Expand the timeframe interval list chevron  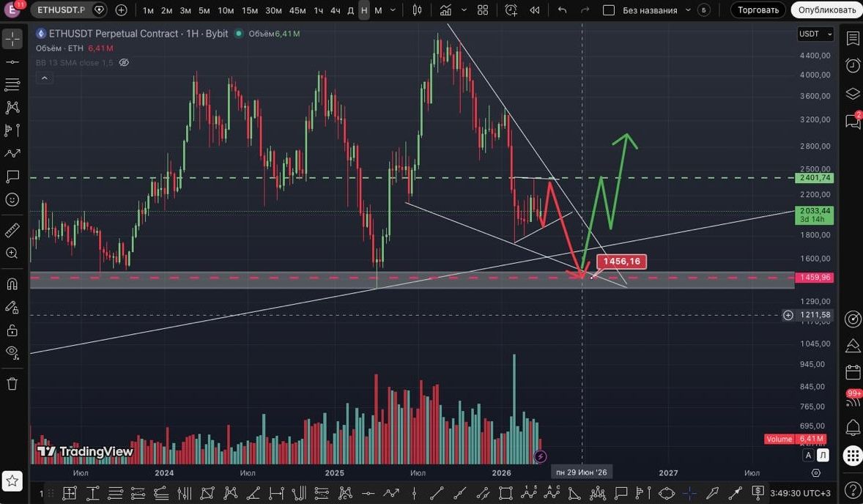pyautogui.click(x=394, y=10)
